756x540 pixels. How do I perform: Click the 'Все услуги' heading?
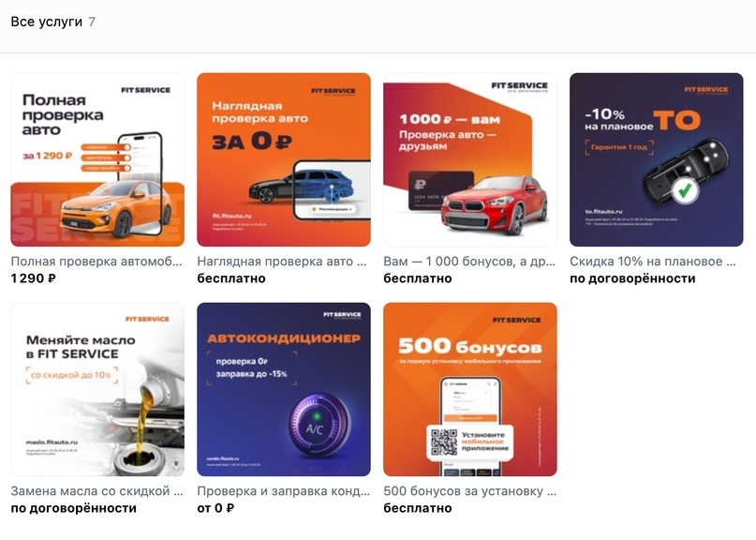tap(46, 22)
